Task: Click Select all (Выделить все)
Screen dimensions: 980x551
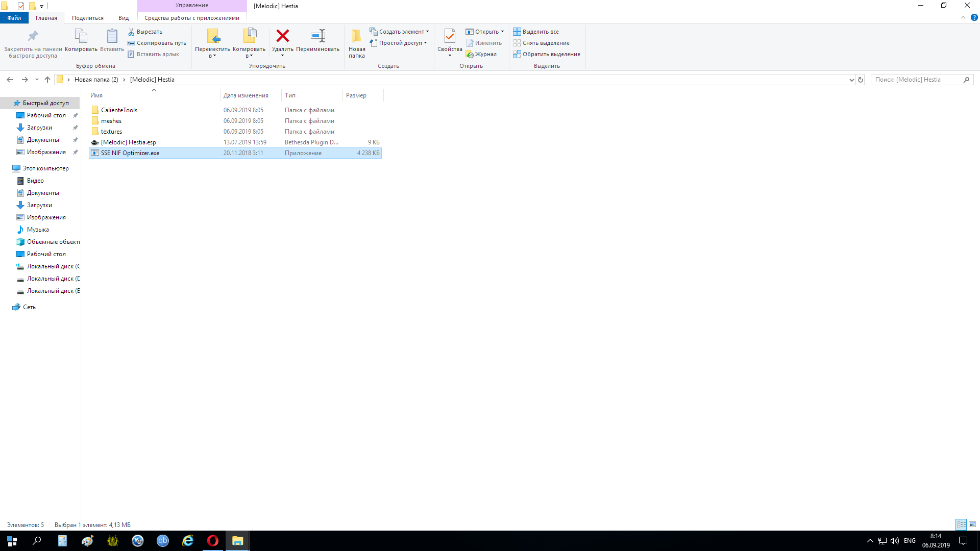Action: [536, 32]
